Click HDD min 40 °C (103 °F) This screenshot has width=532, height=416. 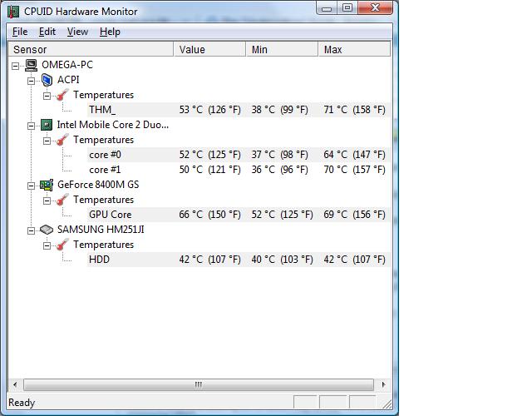click(x=283, y=260)
